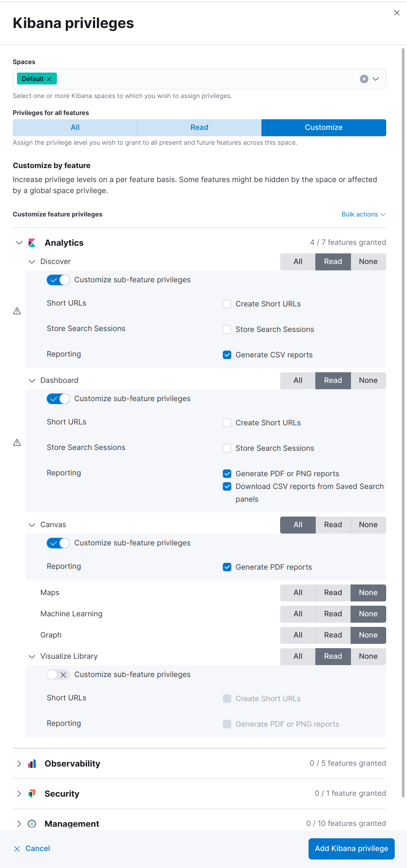The width and height of the screenshot is (407, 868).
Task: Collapse the Analytics section
Action: click(19, 242)
